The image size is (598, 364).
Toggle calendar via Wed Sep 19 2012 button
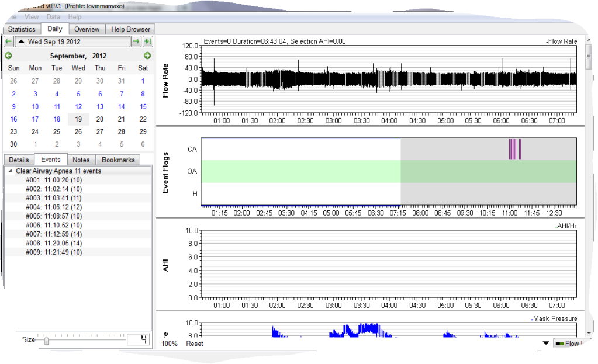72,41
